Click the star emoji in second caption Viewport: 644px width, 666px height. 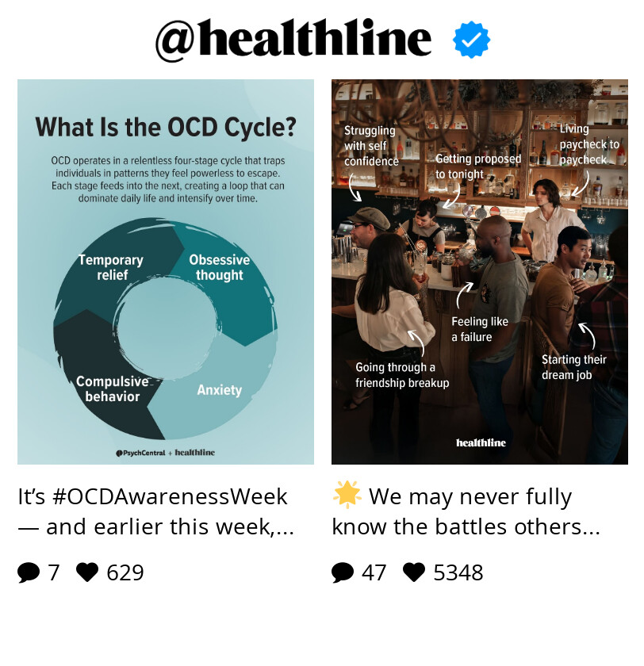[347, 496]
